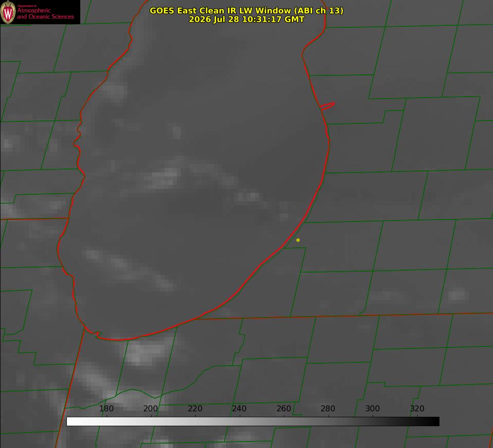Click the colorbar label '280'
The image size is (493, 448).
(328, 408)
